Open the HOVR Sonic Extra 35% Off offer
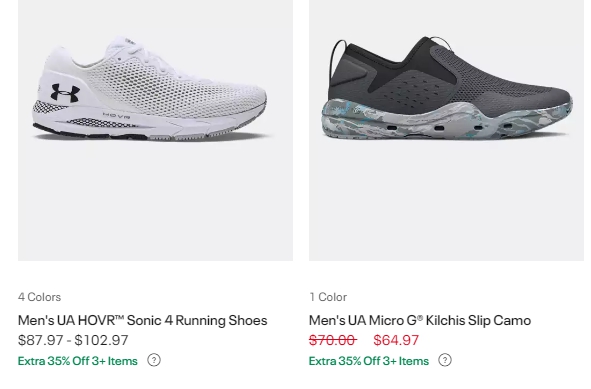Viewport: 591px width, 389px height. pyautogui.click(x=78, y=361)
